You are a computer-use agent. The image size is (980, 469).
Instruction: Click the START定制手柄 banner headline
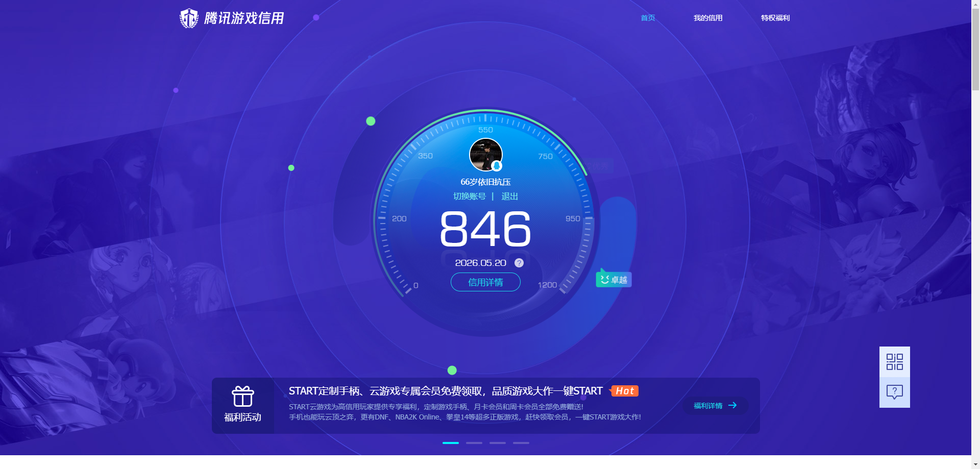point(446,391)
